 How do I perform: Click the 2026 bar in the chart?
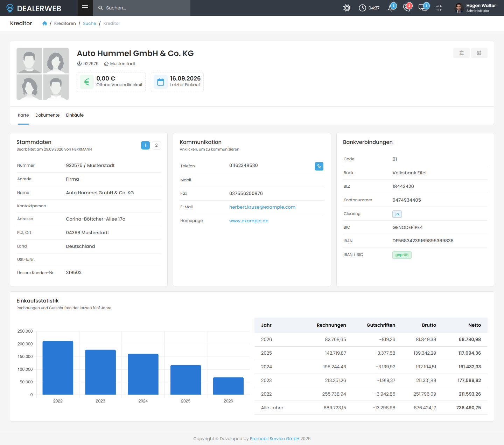coord(228,386)
